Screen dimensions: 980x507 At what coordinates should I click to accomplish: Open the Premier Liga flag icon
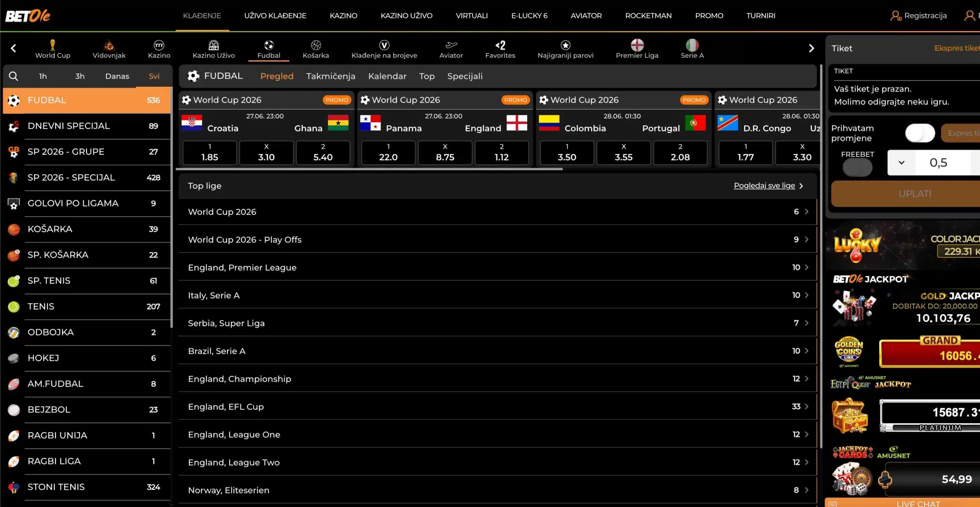pos(637,45)
